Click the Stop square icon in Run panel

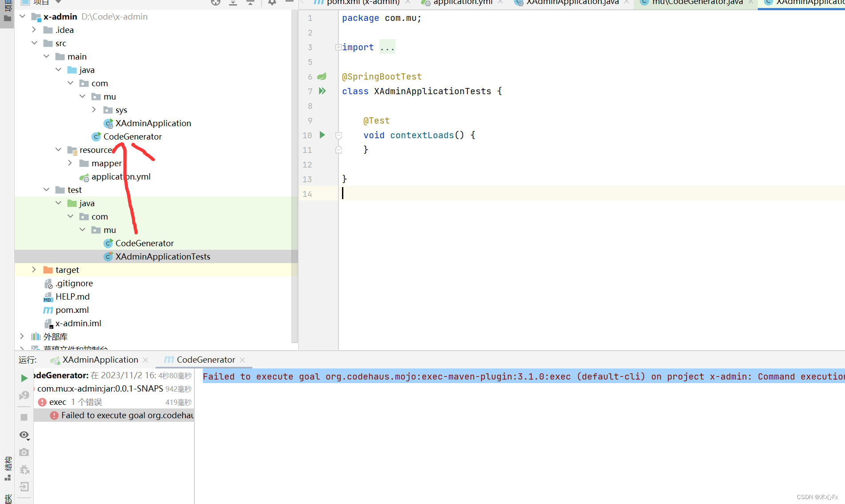tap(24, 417)
